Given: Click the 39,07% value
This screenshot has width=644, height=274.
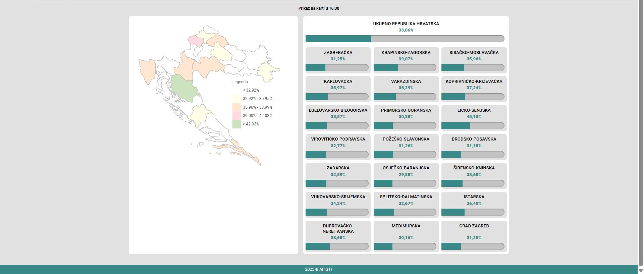Looking at the screenshot, I should (x=406, y=59).
